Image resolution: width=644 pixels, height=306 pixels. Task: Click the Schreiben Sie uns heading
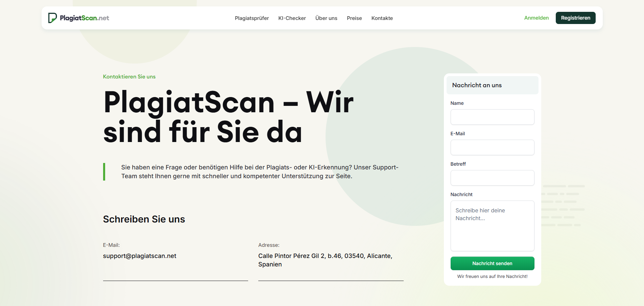pyautogui.click(x=144, y=219)
